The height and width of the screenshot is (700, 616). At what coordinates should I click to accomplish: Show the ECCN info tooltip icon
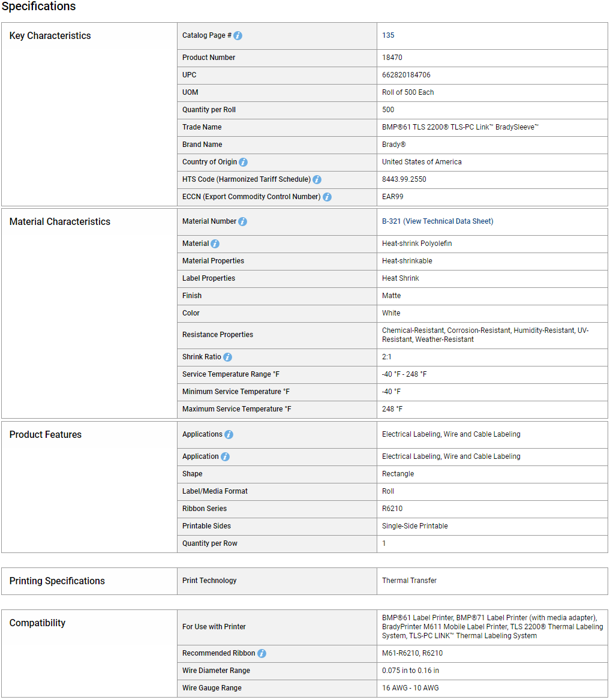(x=327, y=197)
